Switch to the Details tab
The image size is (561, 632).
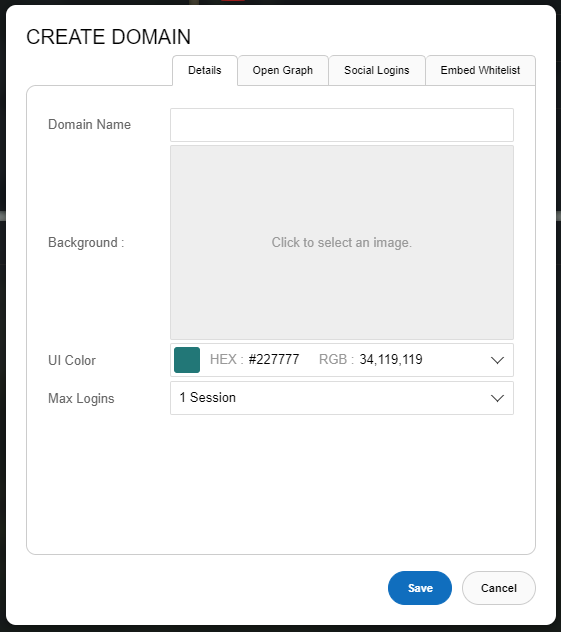pyautogui.click(x=205, y=71)
